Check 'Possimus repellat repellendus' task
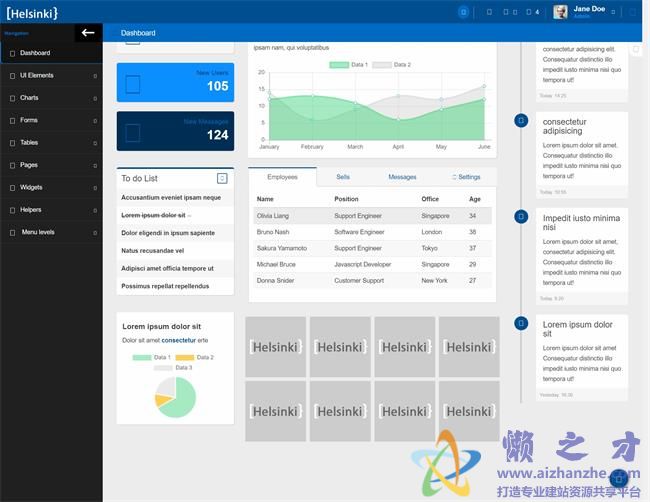 click(x=175, y=286)
